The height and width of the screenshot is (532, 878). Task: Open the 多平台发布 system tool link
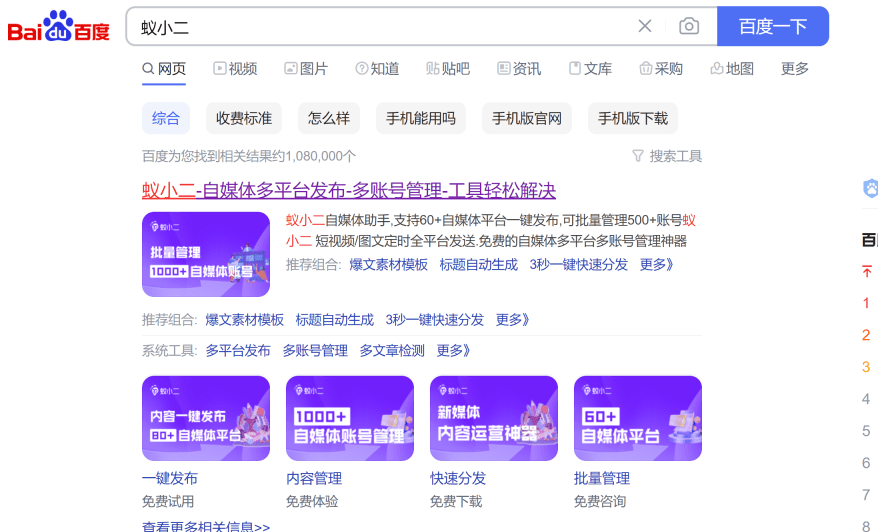(x=238, y=351)
